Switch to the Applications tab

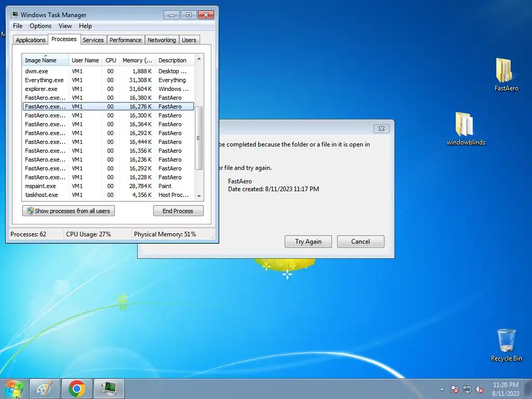pyautogui.click(x=31, y=39)
